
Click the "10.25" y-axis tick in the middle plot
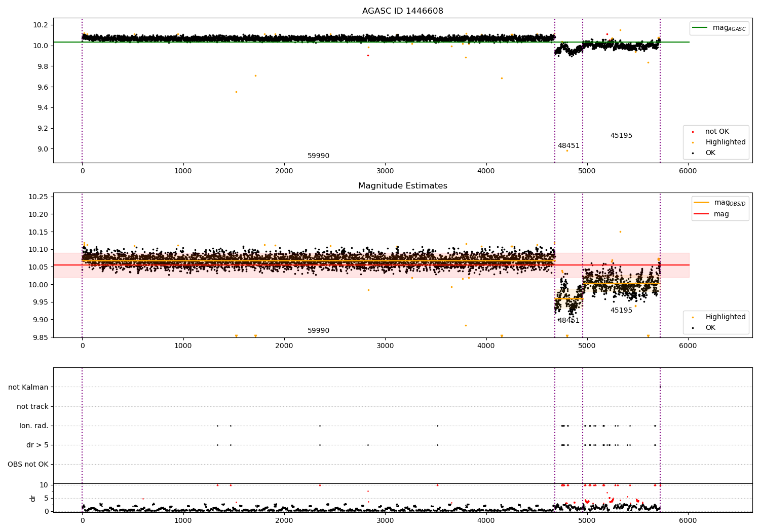(39, 197)
